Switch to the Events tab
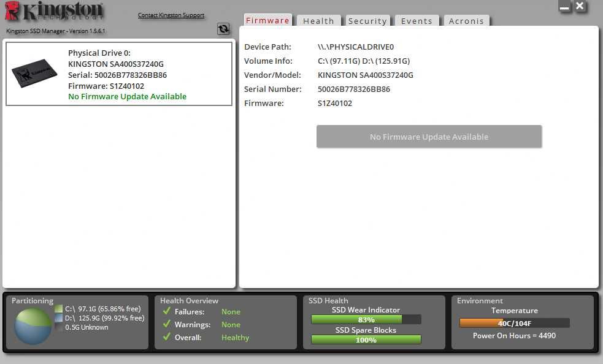Screen dimensions: 603x364 417,21
